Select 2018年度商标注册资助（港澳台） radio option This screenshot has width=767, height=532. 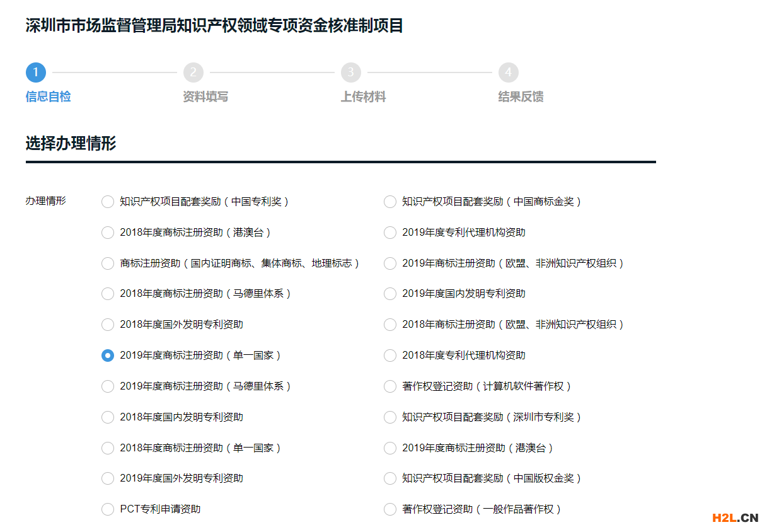(108, 233)
